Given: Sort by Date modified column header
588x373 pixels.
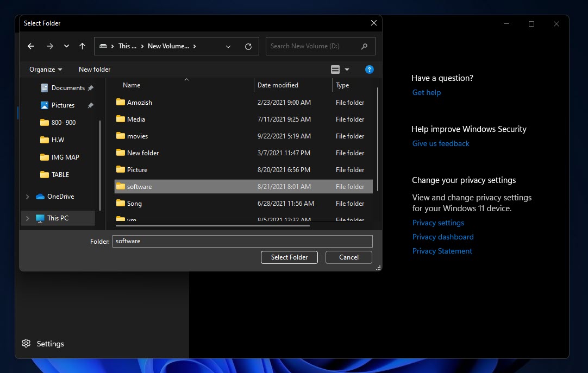Looking at the screenshot, I should [278, 85].
